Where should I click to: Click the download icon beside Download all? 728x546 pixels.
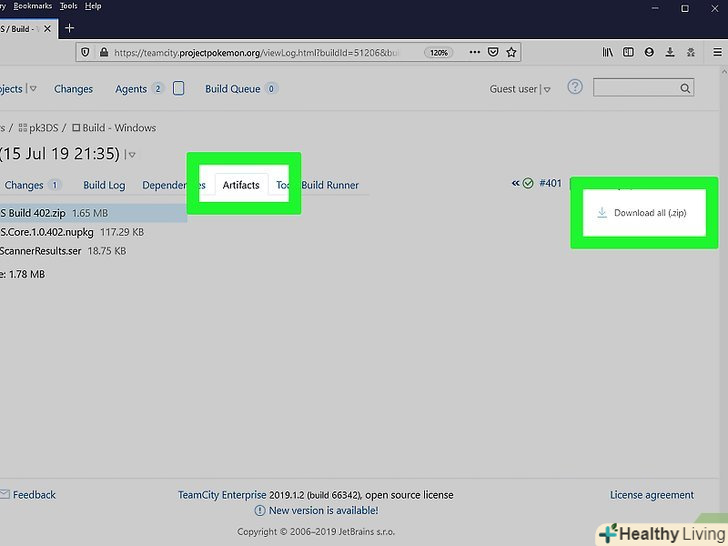click(602, 213)
